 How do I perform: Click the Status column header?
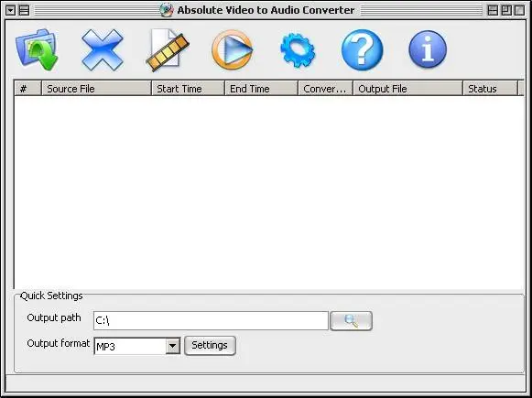(x=490, y=89)
